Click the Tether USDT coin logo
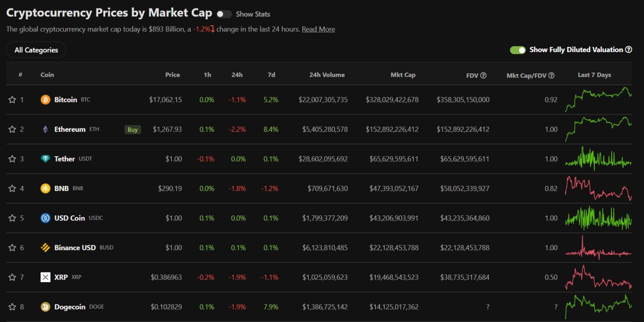 45,159
